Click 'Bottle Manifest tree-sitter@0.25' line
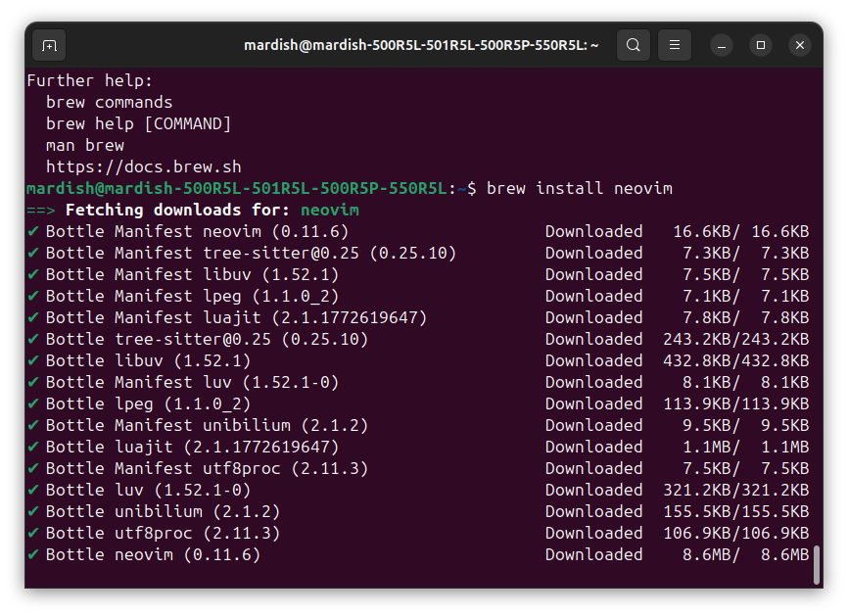Image resolution: width=848 pixels, height=616 pixels. coord(252,253)
